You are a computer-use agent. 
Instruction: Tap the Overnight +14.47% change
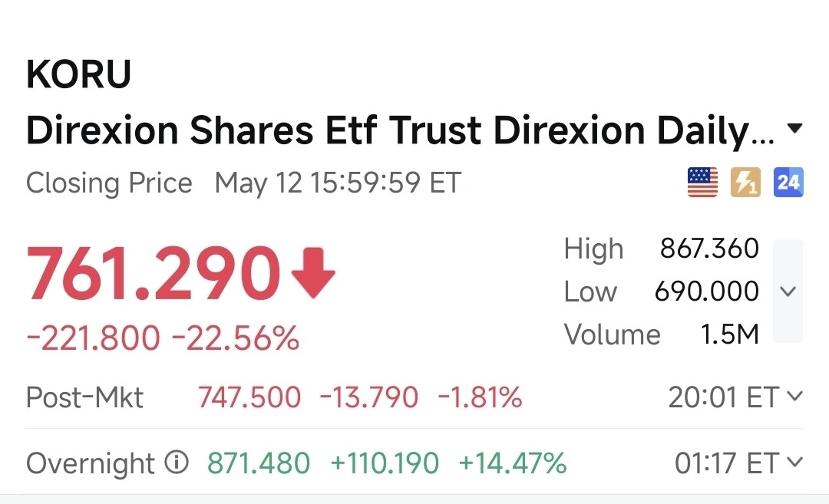click(x=513, y=463)
